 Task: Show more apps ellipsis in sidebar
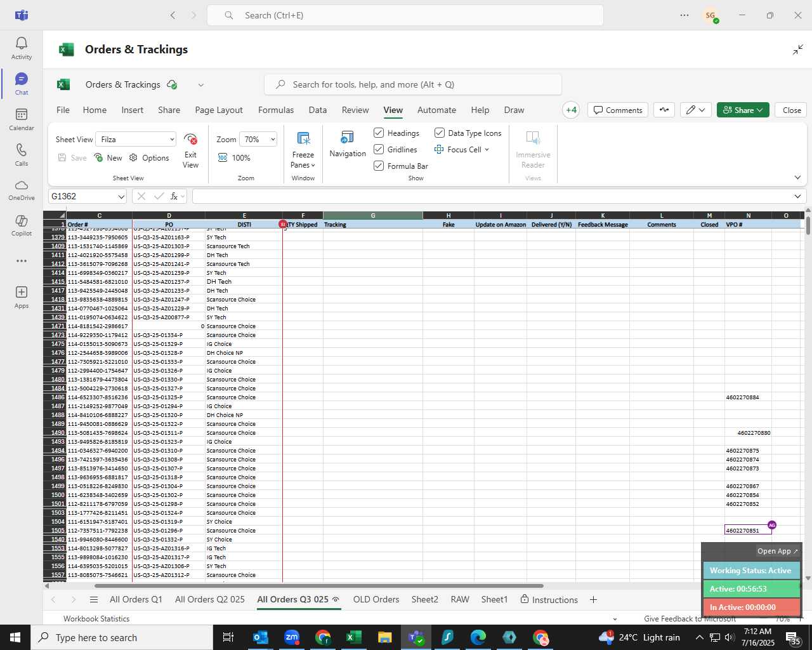[22, 261]
